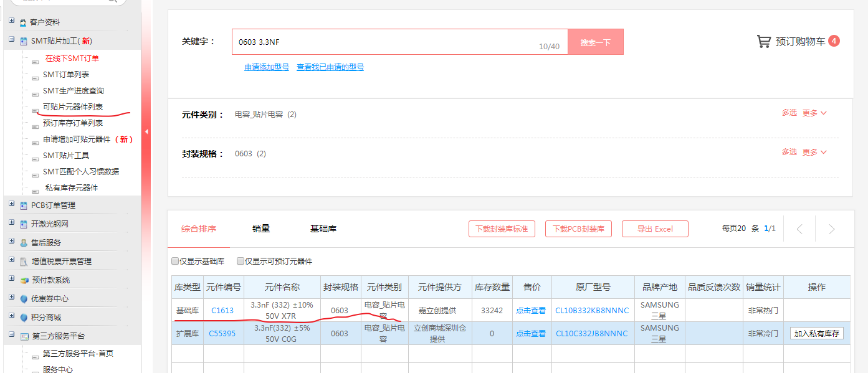Open SMT订单列表 in the sidebar
This screenshot has width=868, height=373.
(66, 75)
